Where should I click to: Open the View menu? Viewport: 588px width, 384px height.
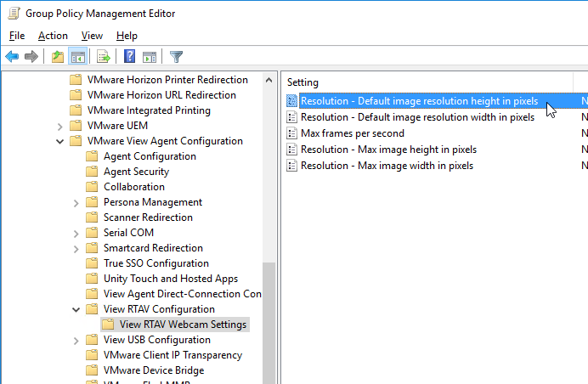(x=92, y=36)
